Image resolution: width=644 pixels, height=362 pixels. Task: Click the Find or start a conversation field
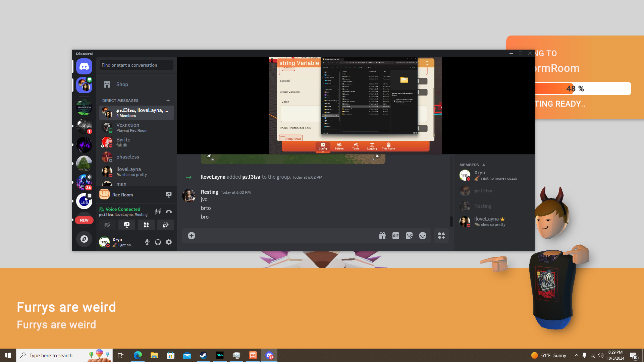pos(136,65)
